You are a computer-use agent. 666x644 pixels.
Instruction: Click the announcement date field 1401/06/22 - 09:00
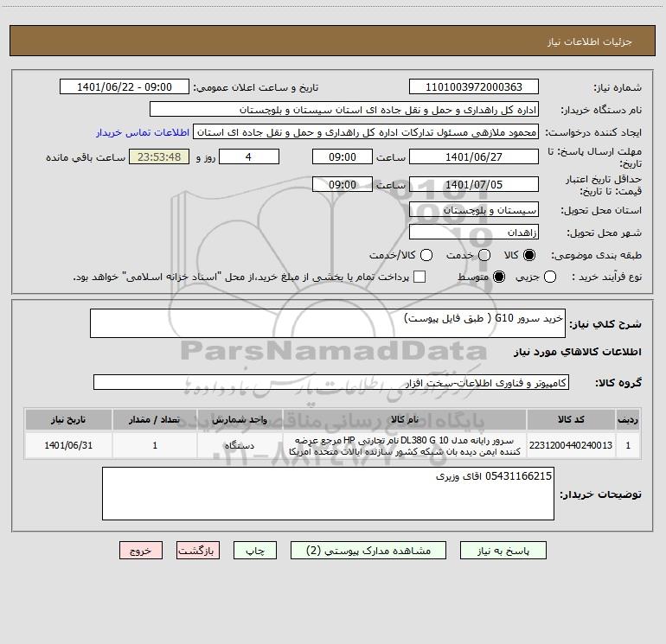[125, 86]
